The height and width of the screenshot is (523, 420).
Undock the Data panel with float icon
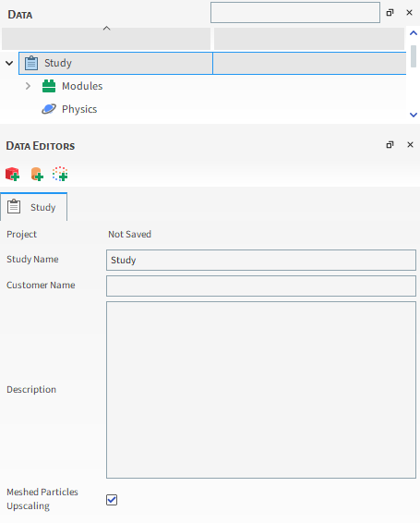pyautogui.click(x=390, y=13)
